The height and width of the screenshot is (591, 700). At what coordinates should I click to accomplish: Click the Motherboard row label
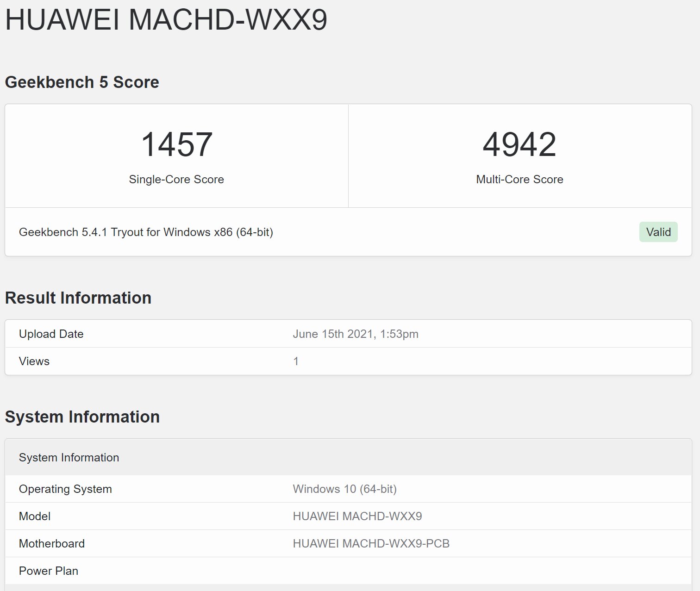click(x=52, y=544)
